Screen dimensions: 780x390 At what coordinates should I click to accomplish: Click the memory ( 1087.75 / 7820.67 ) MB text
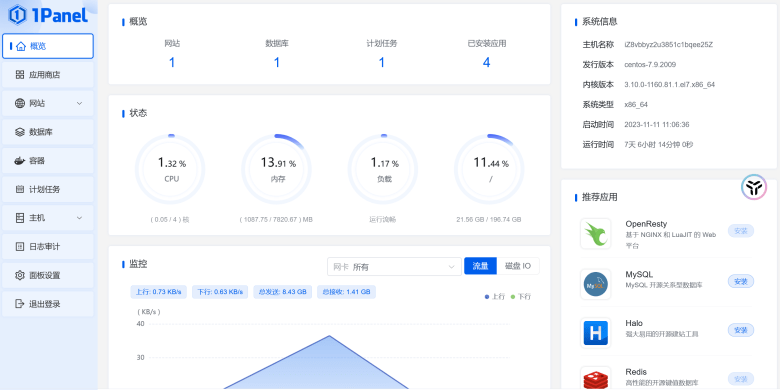click(276, 219)
